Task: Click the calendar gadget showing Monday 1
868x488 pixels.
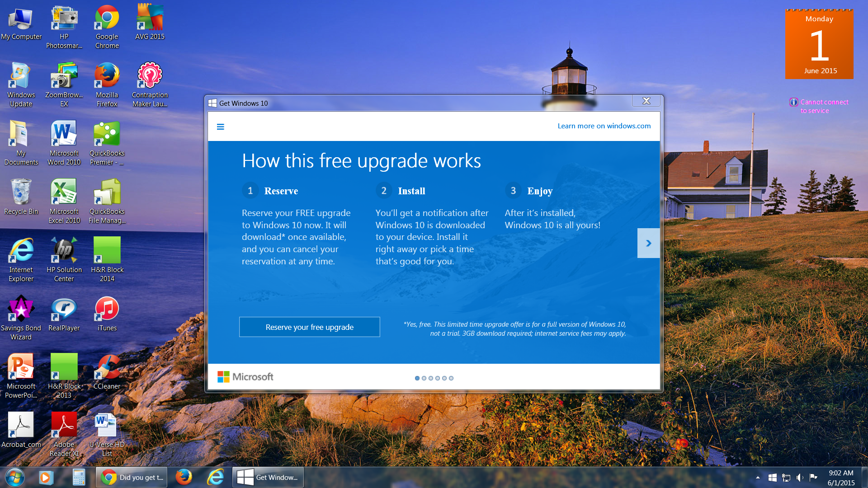Action: [819, 44]
